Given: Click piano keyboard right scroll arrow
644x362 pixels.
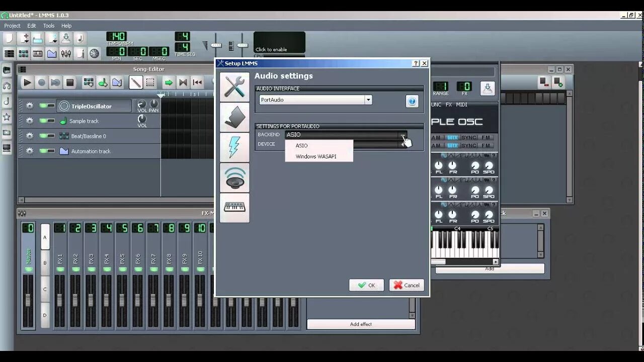Looking at the screenshot, I should pos(496,262).
